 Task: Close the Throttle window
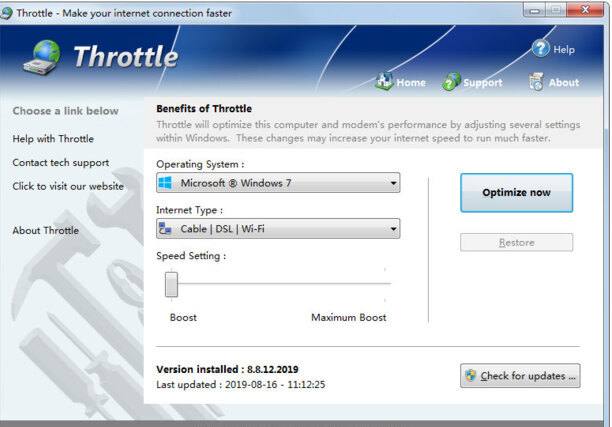click(585, 10)
